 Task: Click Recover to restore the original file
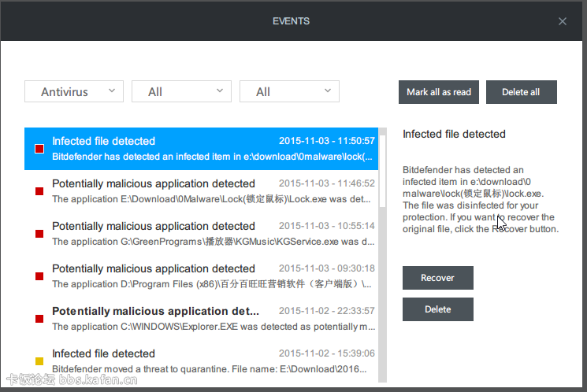pos(437,278)
